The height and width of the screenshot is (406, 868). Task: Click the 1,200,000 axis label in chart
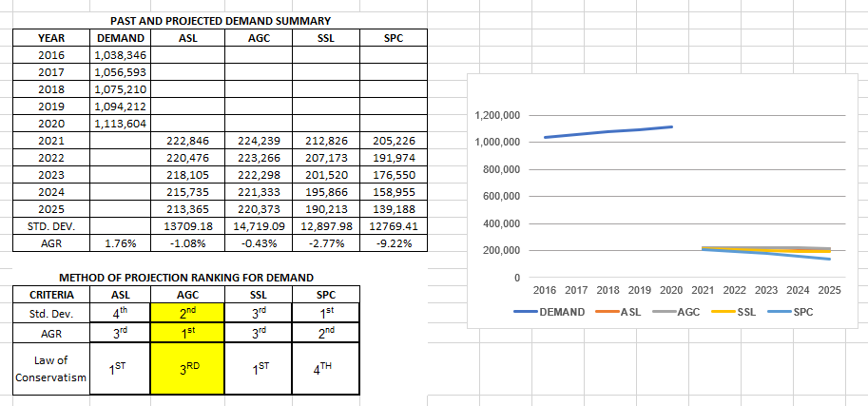(497, 116)
